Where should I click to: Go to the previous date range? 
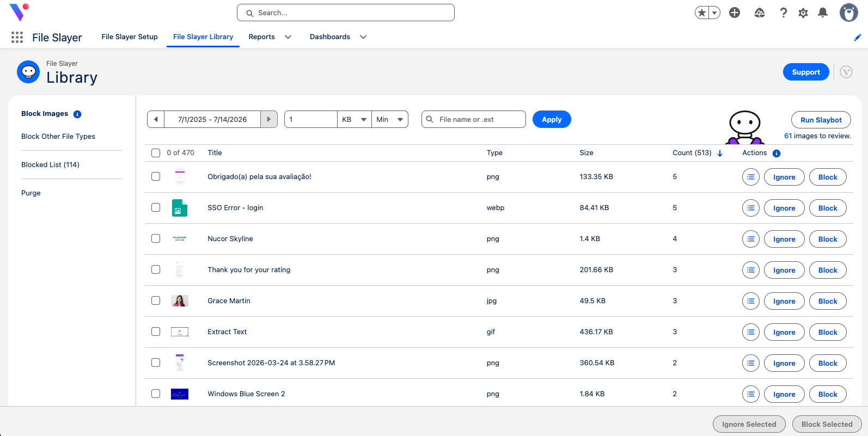(156, 119)
